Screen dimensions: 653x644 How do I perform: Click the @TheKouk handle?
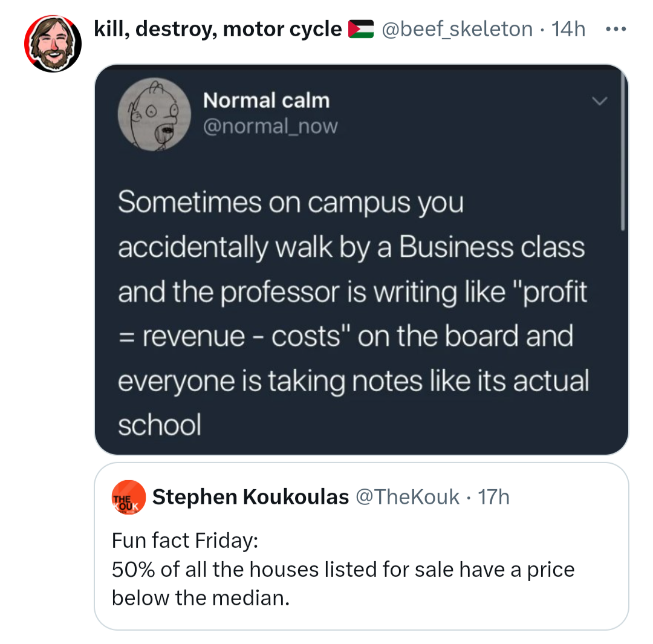pos(407,496)
